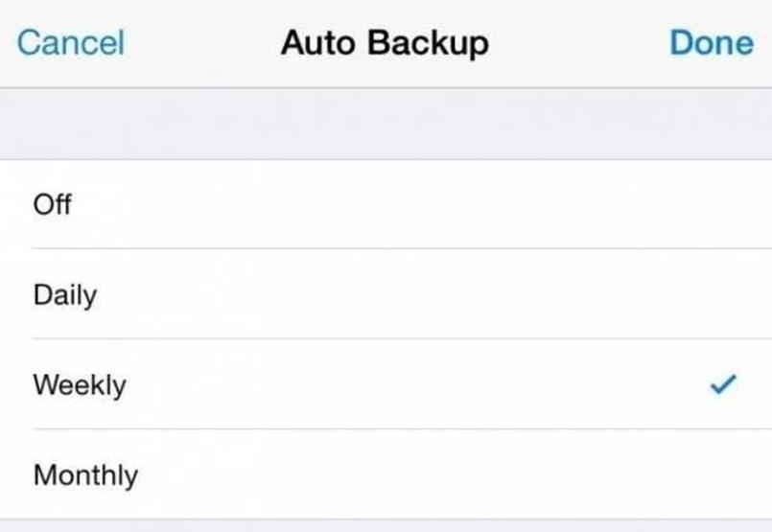This screenshot has width=772, height=532.
Task: Click the Monthly label text
Action: coord(85,475)
